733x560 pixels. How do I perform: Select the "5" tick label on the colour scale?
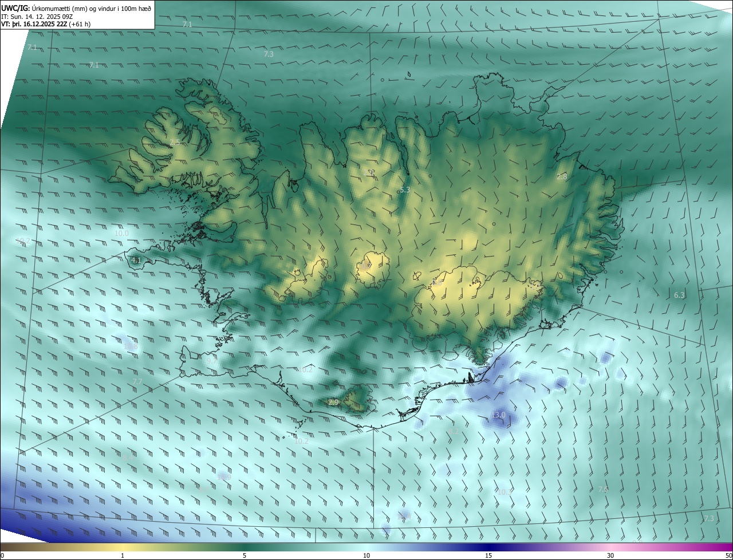point(245,555)
